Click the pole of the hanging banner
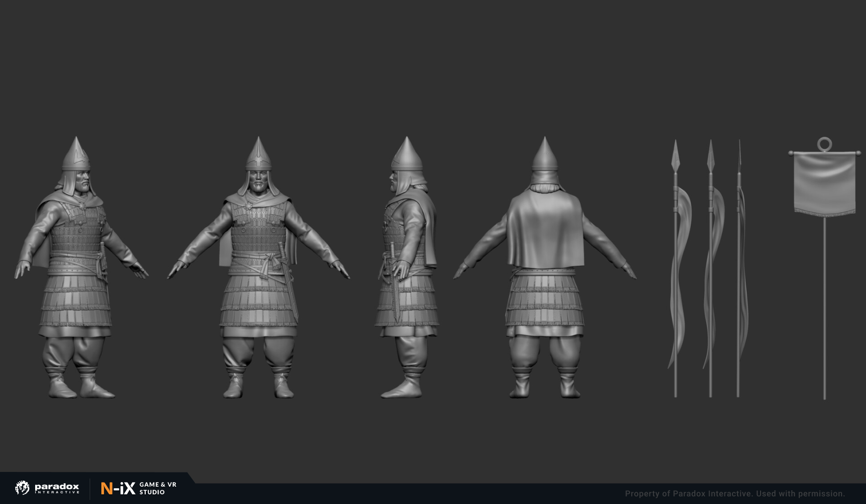 click(x=824, y=305)
